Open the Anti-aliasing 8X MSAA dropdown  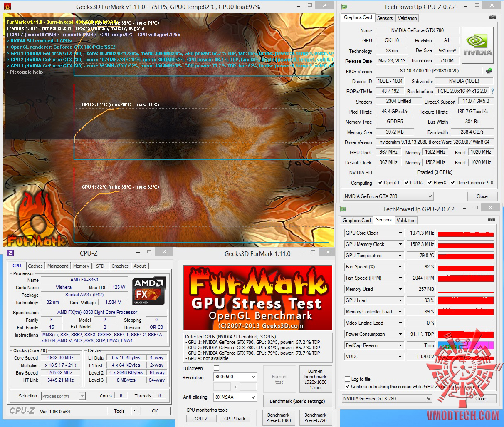coord(235,397)
